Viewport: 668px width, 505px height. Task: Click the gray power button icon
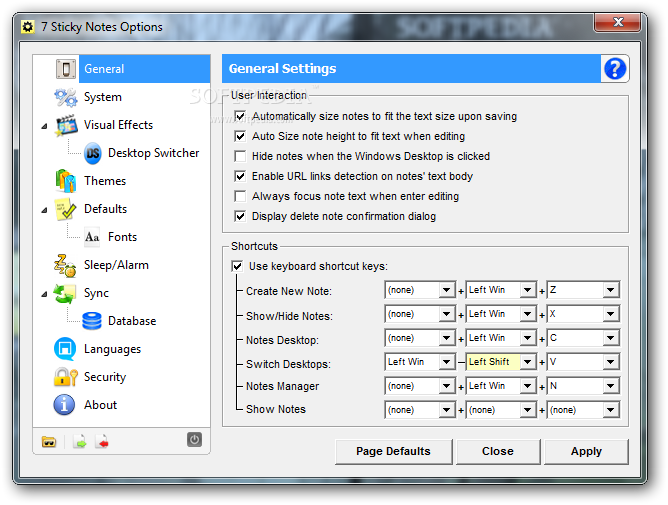[x=194, y=439]
